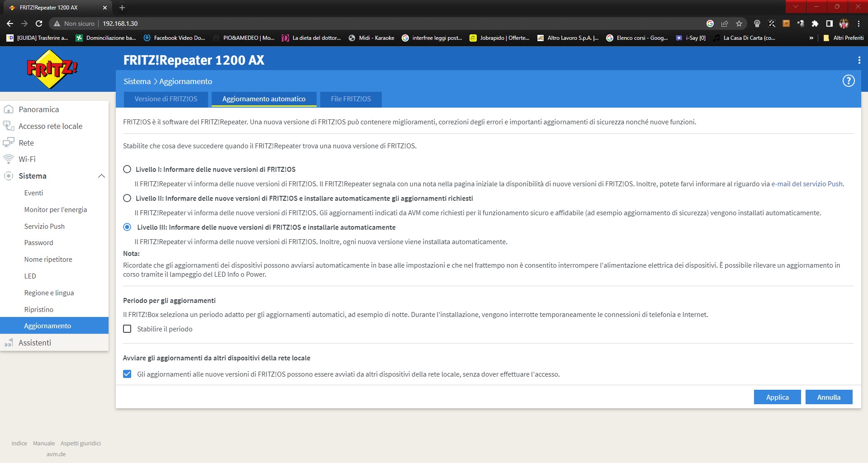Open i-Say [0] bookmark
The height and width of the screenshot is (463, 868).
point(691,38)
